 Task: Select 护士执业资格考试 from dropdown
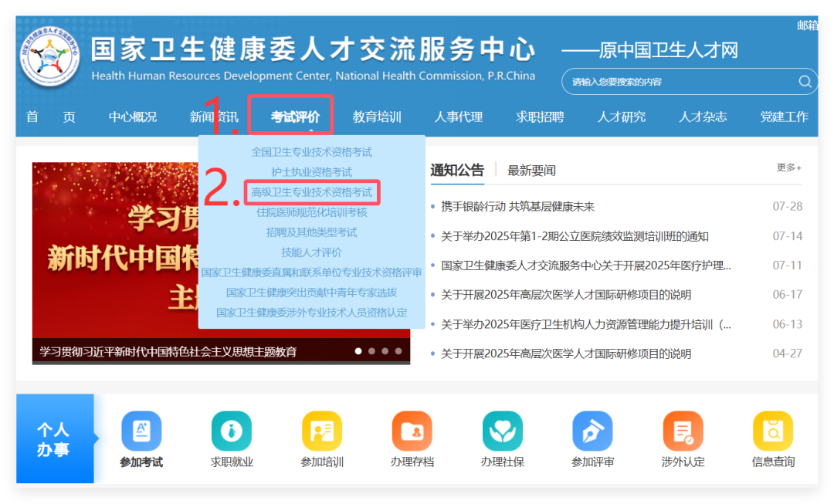click(312, 171)
